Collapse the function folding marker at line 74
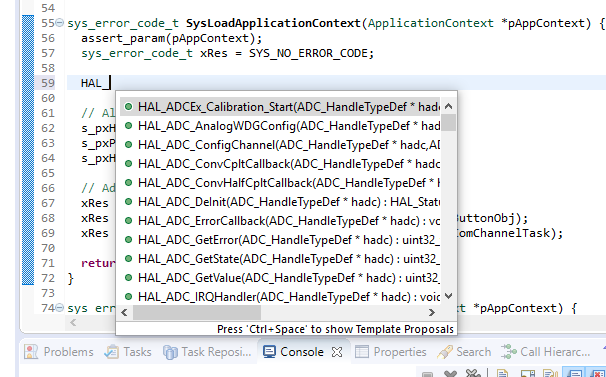 point(60,308)
